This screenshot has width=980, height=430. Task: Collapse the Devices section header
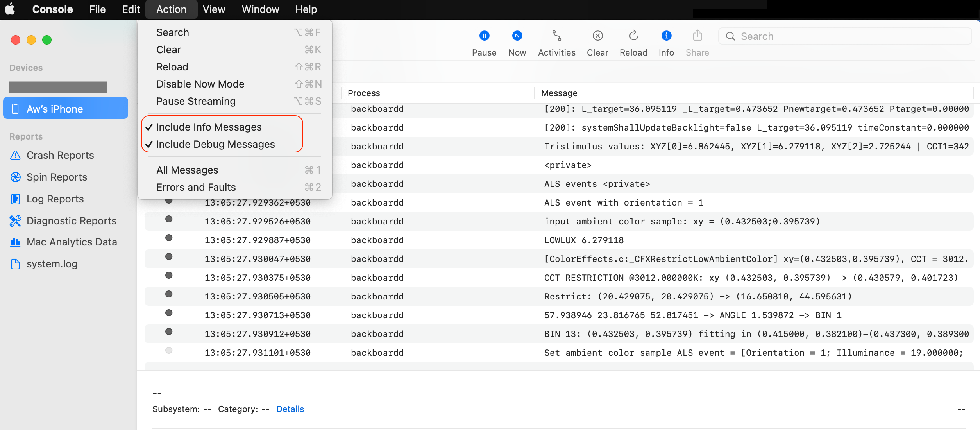[x=26, y=67]
